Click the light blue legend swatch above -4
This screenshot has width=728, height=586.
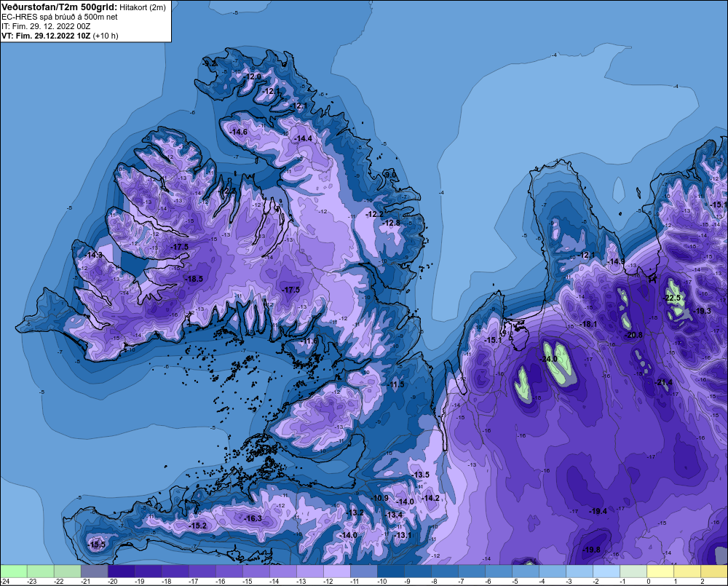click(x=552, y=571)
